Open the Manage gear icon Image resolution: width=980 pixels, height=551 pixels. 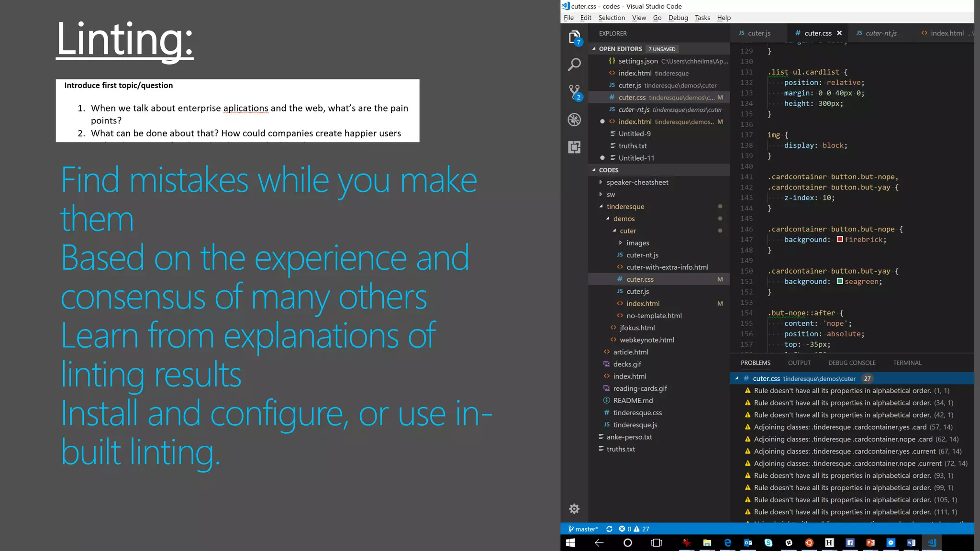pos(574,509)
